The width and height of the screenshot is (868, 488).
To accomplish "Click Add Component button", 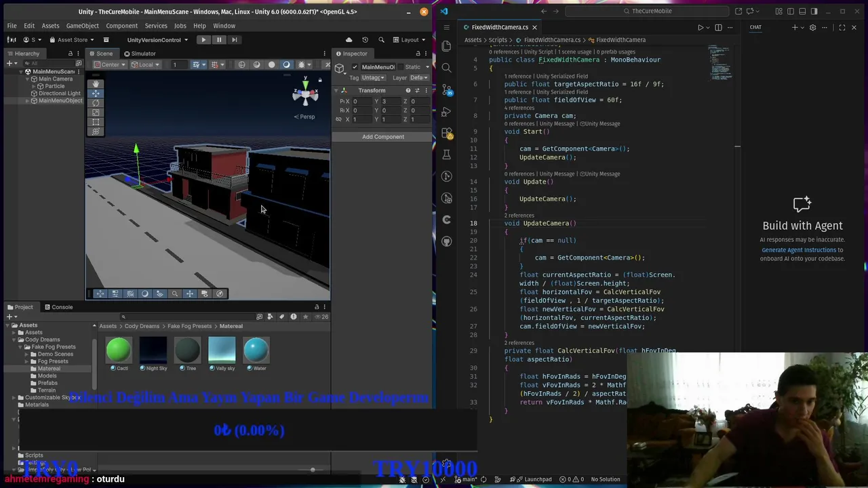I will click(383, 137).
